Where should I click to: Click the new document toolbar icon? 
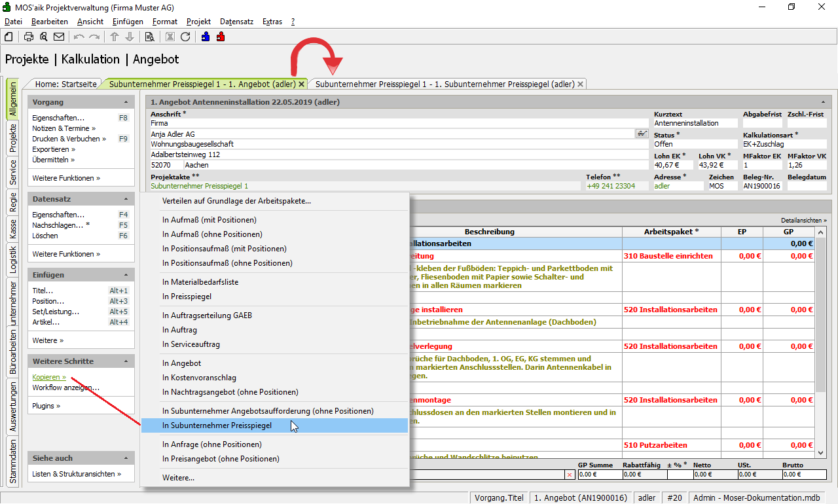pos(9,37)
